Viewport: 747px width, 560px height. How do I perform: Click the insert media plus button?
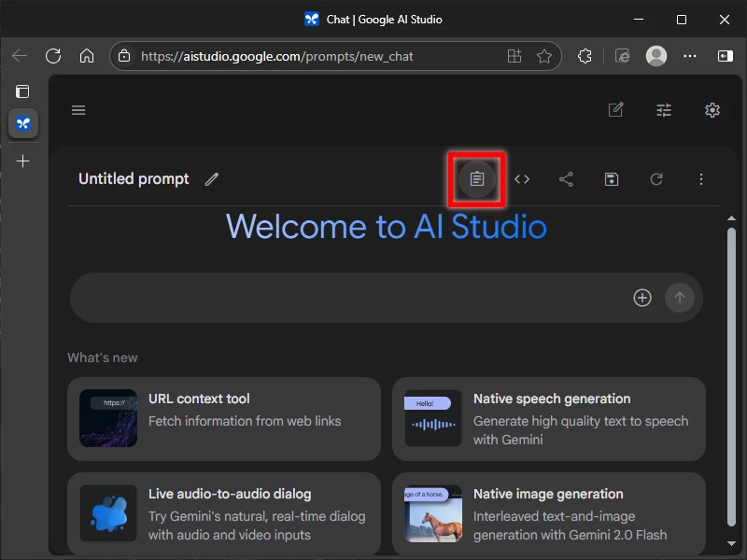point(642,298)
